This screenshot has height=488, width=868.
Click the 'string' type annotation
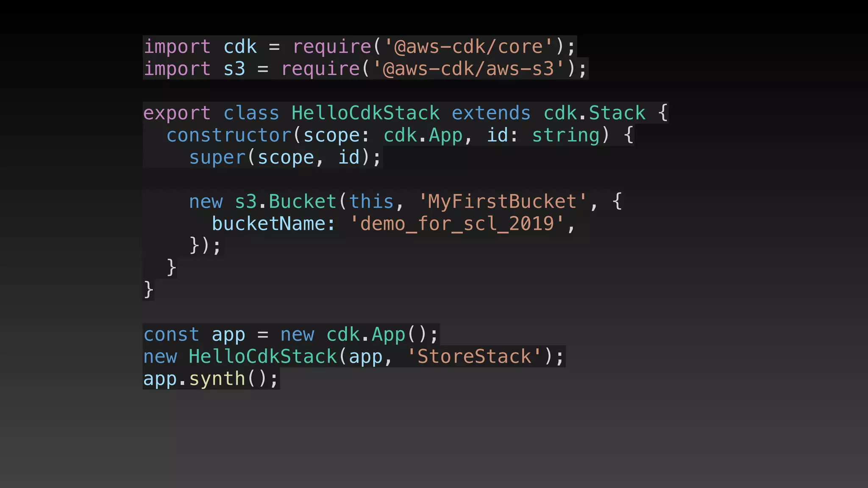(x=566, y=135)
